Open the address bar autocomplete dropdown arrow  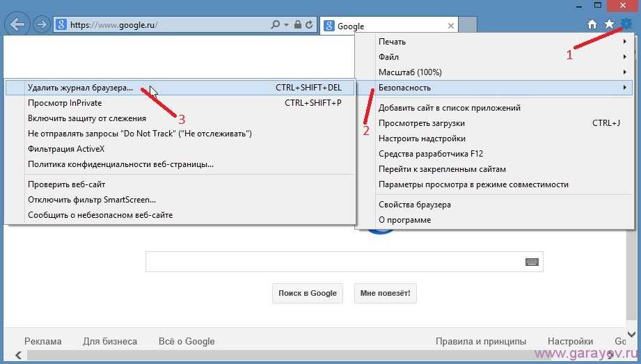(x=286, y=25)
